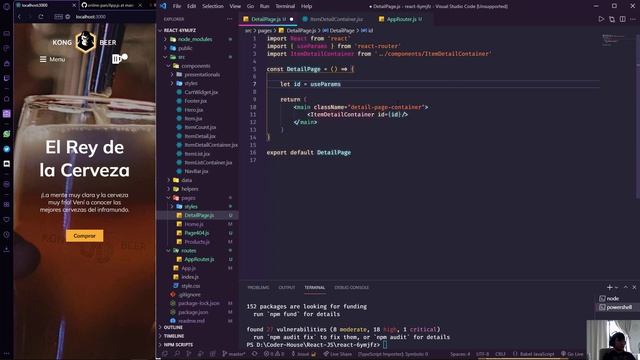Switch to AppRouter.js editor tab
This screenshot has height=360, width=640.
401,19
